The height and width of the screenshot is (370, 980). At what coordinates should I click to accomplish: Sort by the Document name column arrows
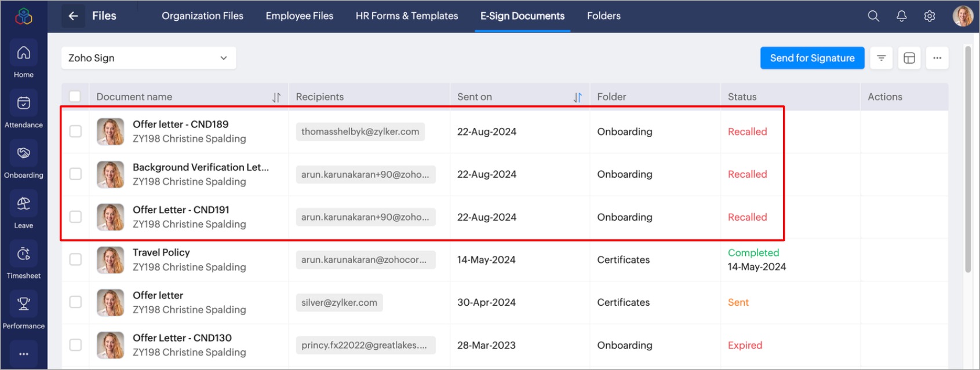(x=276, y=97)
